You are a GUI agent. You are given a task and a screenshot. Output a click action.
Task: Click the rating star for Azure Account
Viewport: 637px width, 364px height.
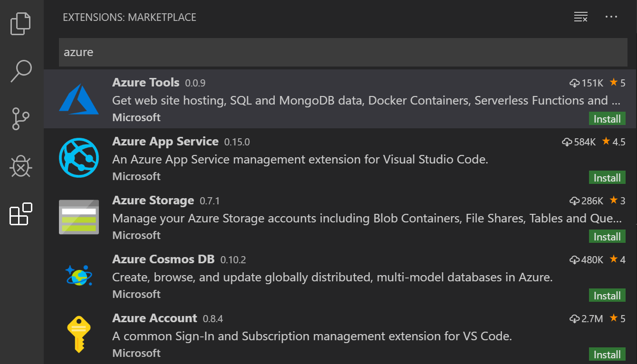[614, 318]
